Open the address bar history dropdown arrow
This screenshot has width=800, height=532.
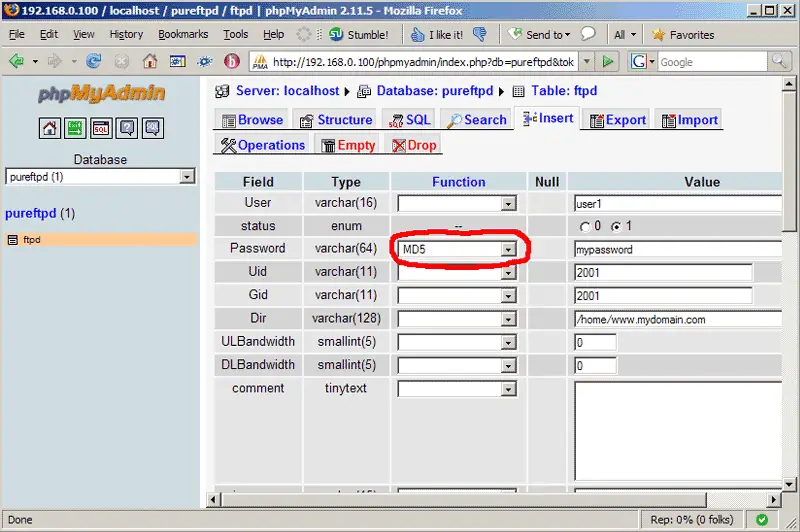click(587, 62)
